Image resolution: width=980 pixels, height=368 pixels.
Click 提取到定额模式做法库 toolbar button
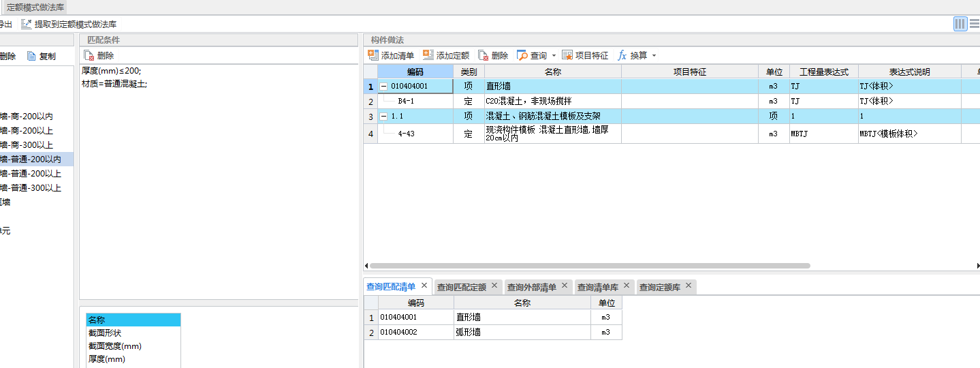point(69,24)
